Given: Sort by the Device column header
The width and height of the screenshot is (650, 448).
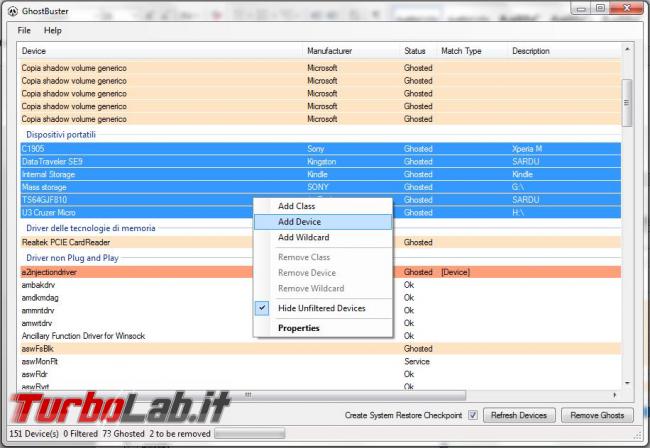Looking at the screenshot, I should pyautogui.click(x=160, y=51).
